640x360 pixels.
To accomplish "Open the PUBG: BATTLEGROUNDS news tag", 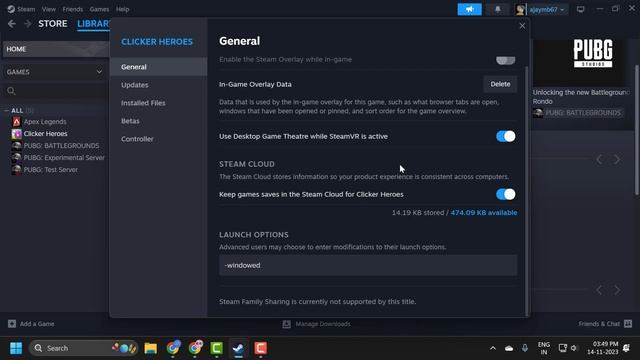I will pos(578,113).
